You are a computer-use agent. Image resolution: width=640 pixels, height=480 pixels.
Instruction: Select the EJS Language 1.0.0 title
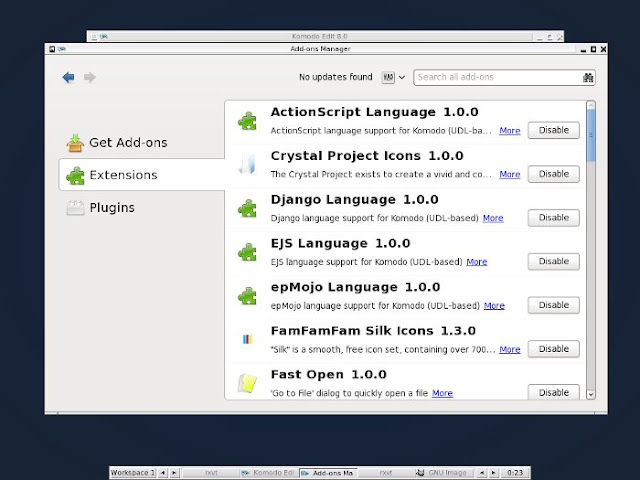340,243
